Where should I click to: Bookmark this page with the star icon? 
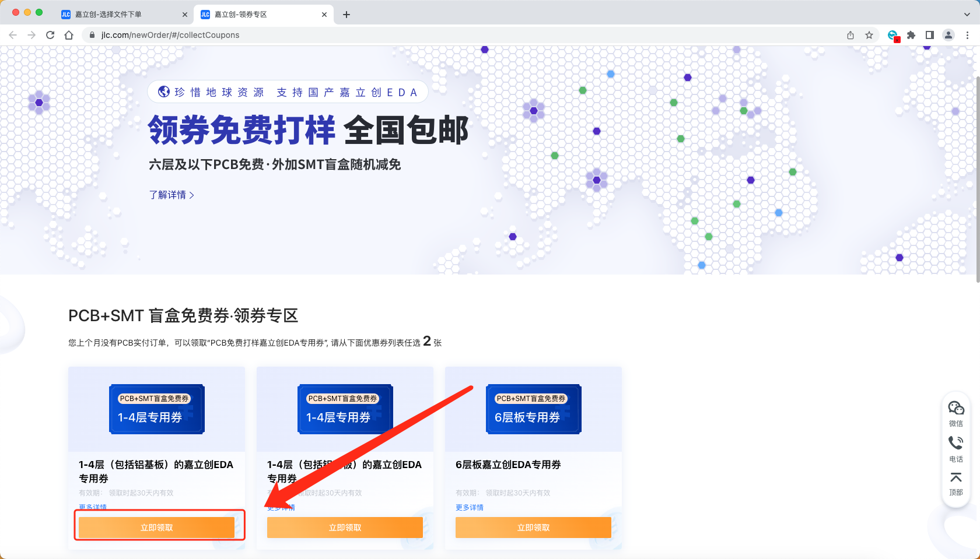pyautogui.click(x=869, y=35)
